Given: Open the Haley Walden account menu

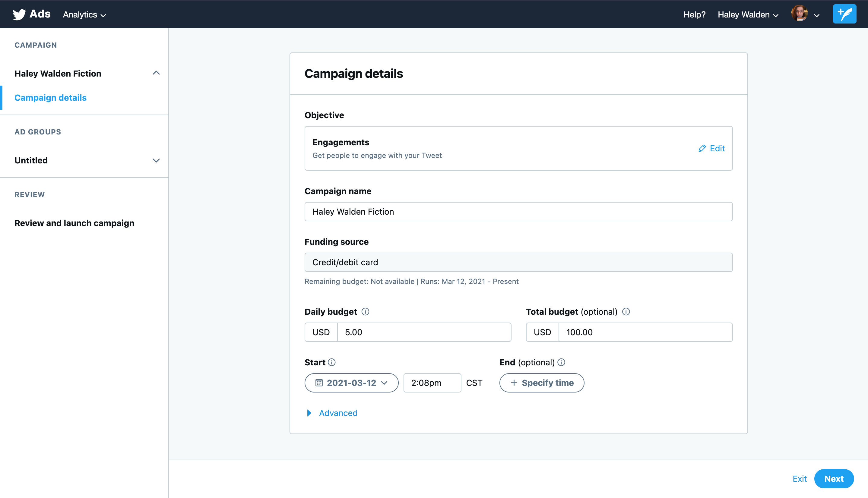Looking at the screenshot, I should tap(748, 15).
